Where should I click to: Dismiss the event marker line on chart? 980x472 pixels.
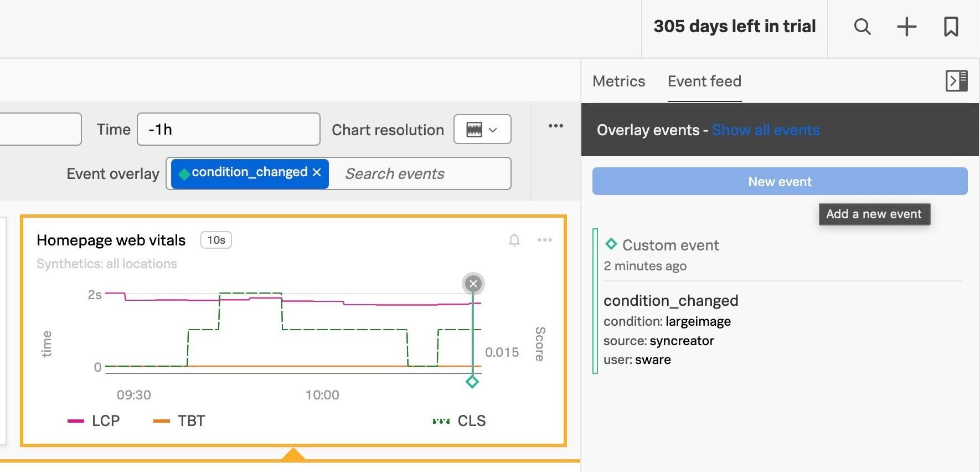pos(473,284)
